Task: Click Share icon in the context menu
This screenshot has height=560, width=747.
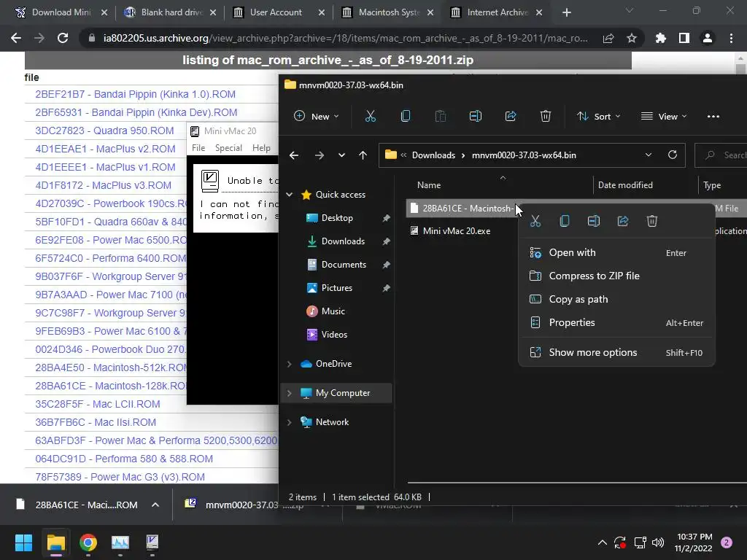Action: 623,221
